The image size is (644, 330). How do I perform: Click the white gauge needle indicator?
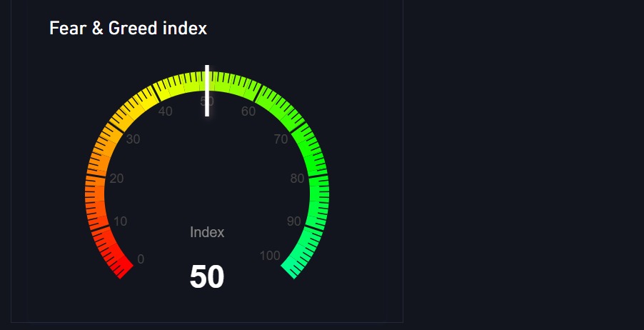[x=207, y=91]
